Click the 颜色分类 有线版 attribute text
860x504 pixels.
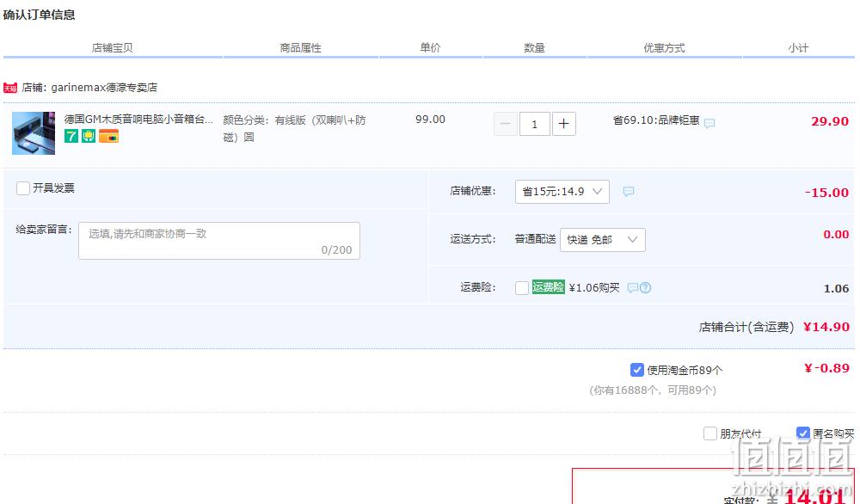pyautogui.click(x=294, y=128)
